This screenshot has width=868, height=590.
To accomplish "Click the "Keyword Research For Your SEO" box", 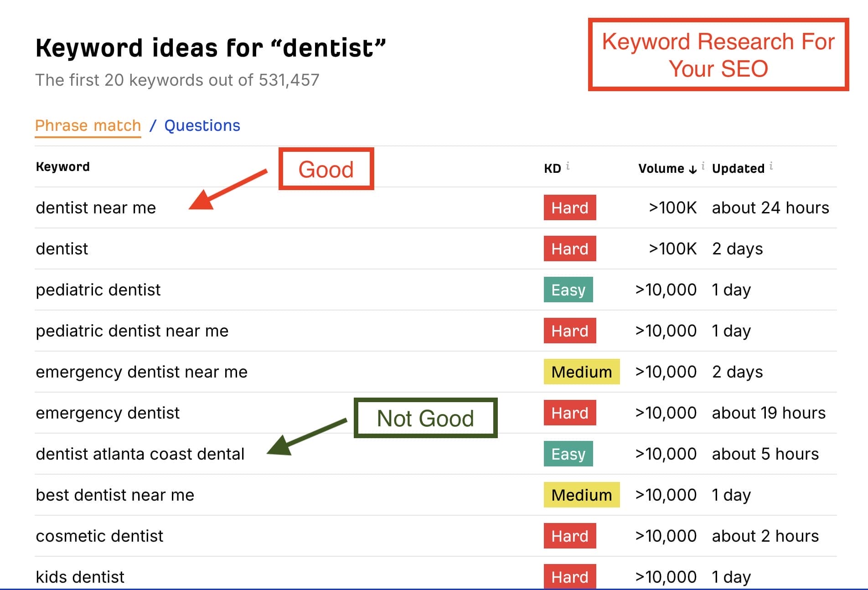I will point(718,55).
